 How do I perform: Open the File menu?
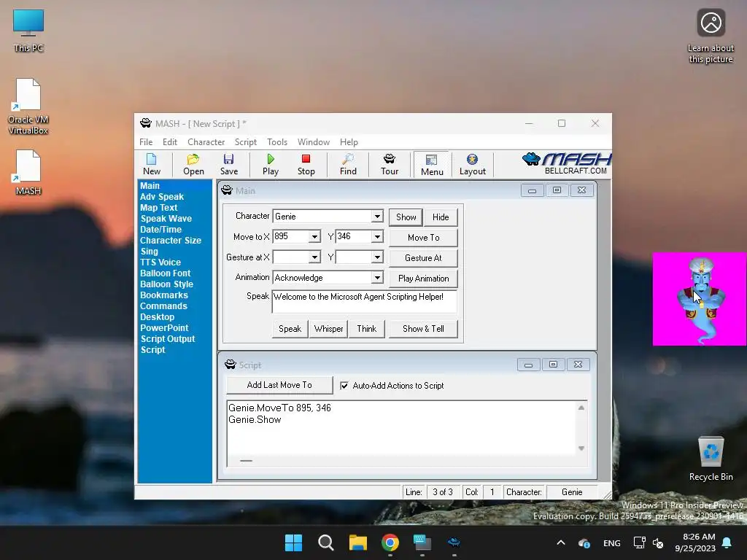146,142
